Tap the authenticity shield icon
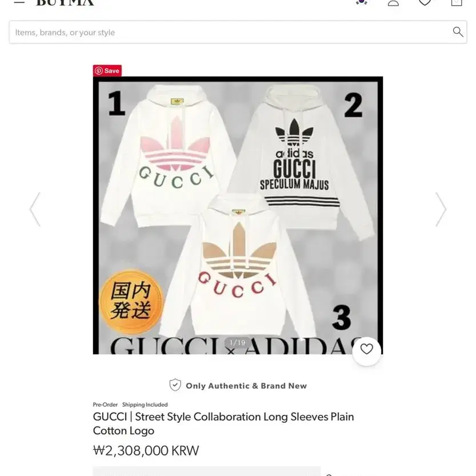The height and width of the screenshot is (476, 476). coord(175,385)
